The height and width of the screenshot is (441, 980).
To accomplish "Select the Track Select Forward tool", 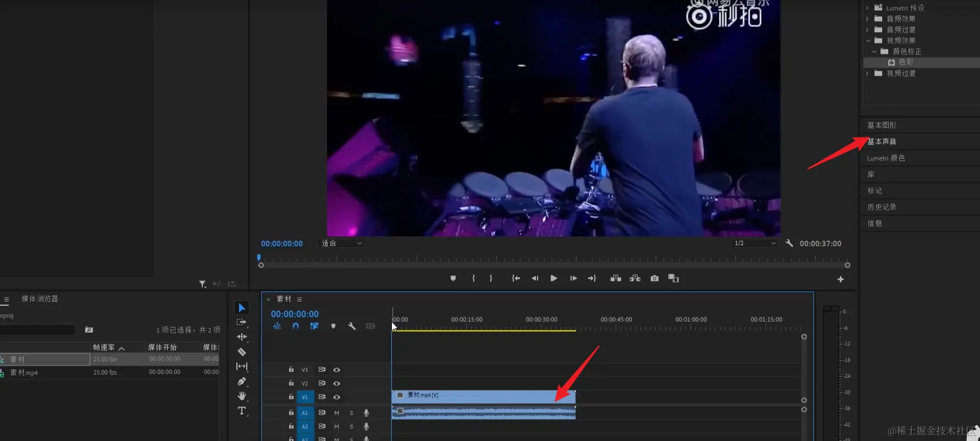I will point(242,322).
